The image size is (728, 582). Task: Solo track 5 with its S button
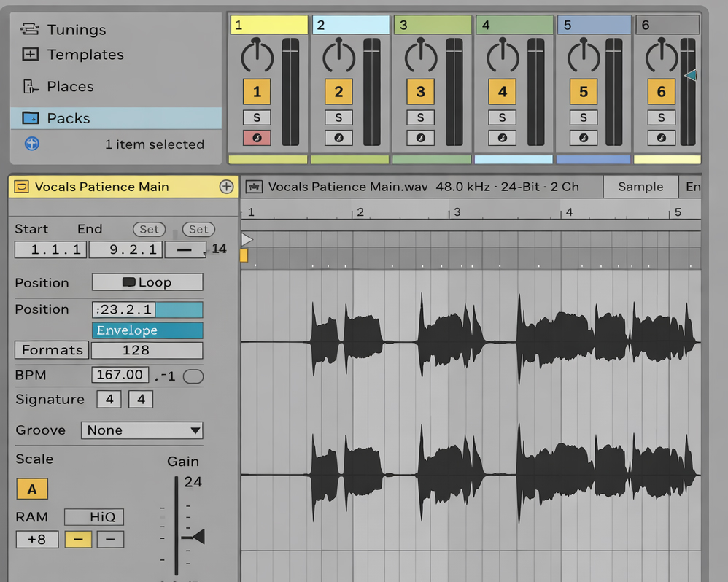[583, 118]
